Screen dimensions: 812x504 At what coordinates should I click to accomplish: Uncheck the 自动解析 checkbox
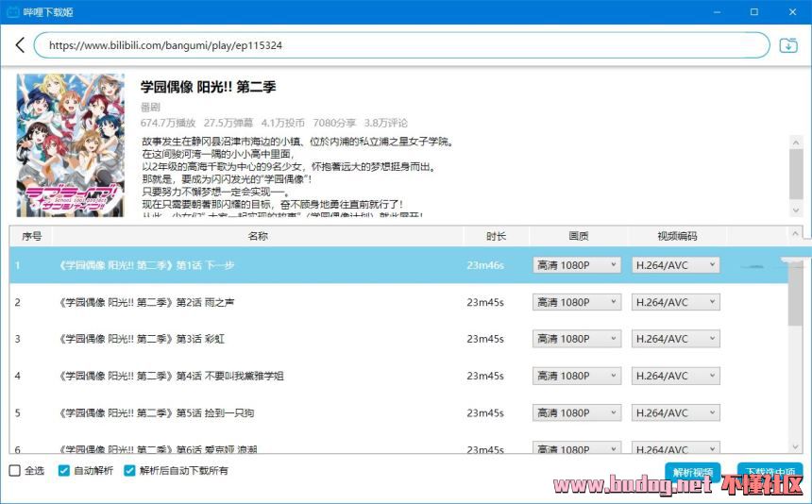(x=64, y=470)
